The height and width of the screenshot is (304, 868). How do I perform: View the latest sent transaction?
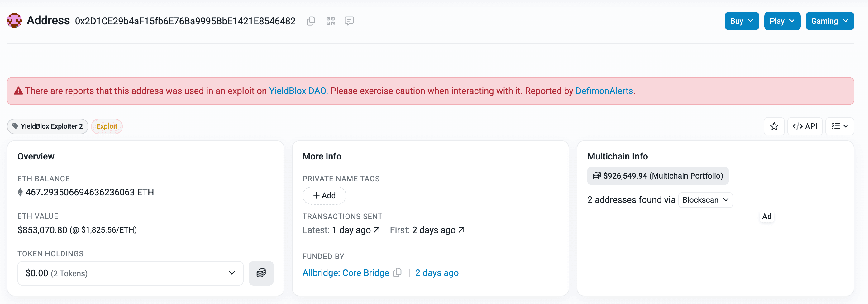click(x=356, y=230)
